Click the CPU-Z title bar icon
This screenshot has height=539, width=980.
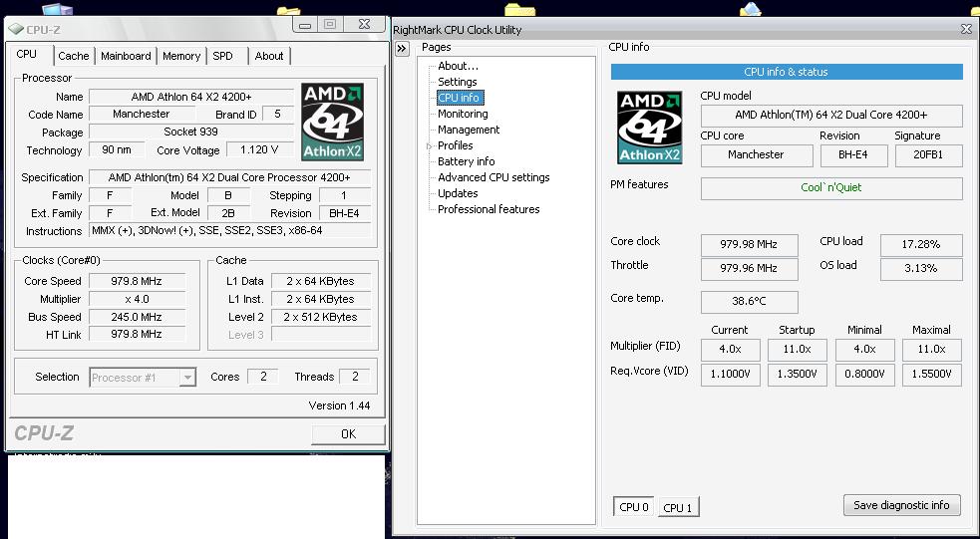click(15, 29)
